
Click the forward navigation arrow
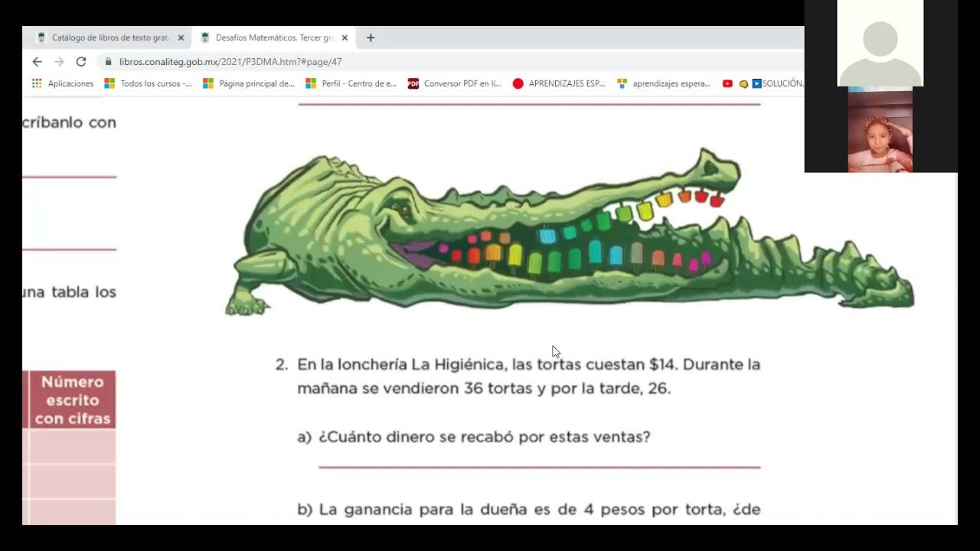[x=59, y=62]
